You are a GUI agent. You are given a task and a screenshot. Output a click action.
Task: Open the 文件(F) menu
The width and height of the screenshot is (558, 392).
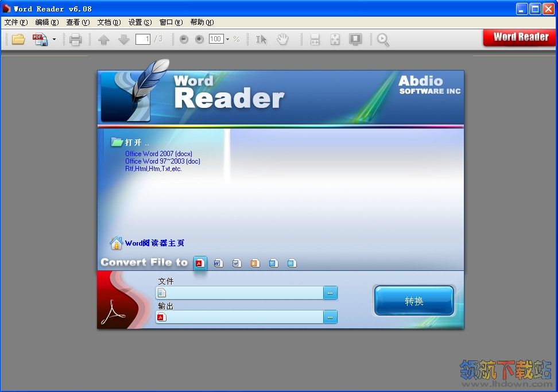click(16, 22)
